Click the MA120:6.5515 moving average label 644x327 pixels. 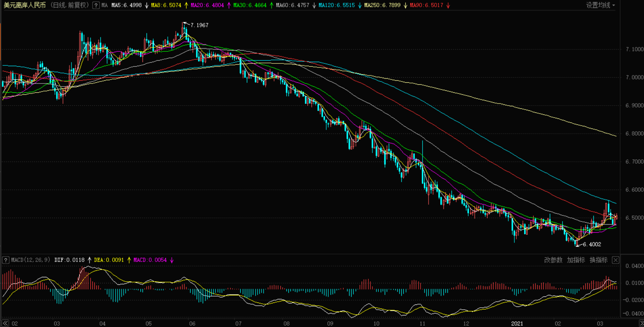point(337,5)
